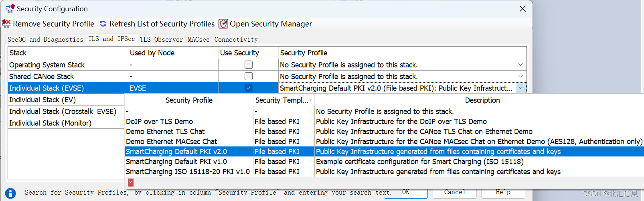Click Refresh List of Security Profiles text
The height and width of the screenshot is (201, 644).
[x=162, y=24]
